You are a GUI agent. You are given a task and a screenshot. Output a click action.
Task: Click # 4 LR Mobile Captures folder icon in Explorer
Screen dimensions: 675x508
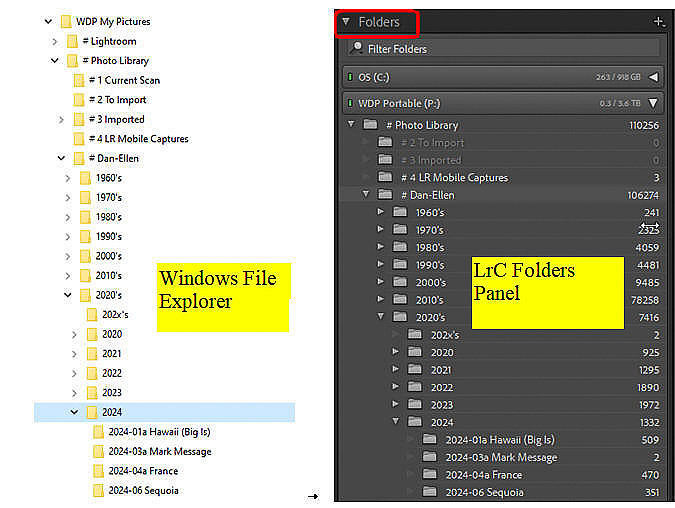pyautogui.click(x=79, y=139)
